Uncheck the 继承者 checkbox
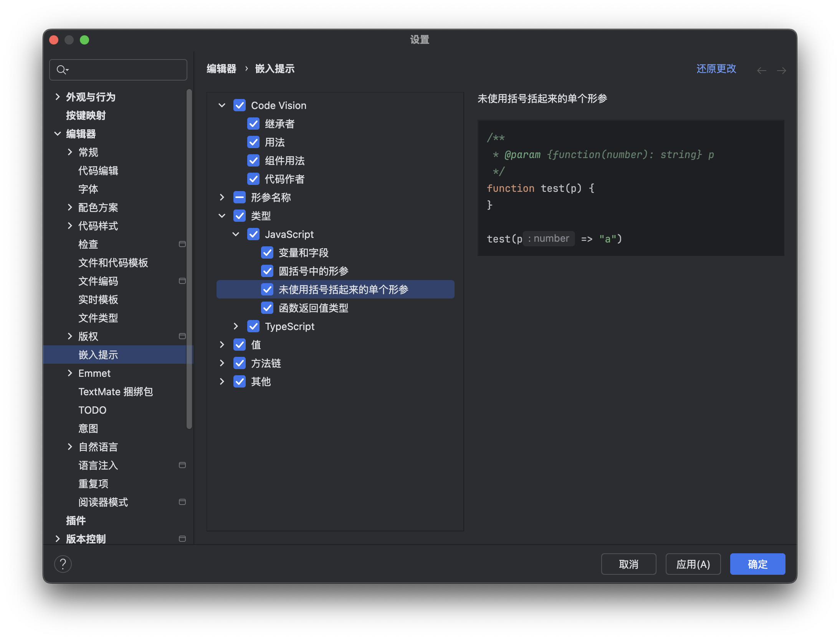Screen dimensions: 840x640 (x=253, y=124)
